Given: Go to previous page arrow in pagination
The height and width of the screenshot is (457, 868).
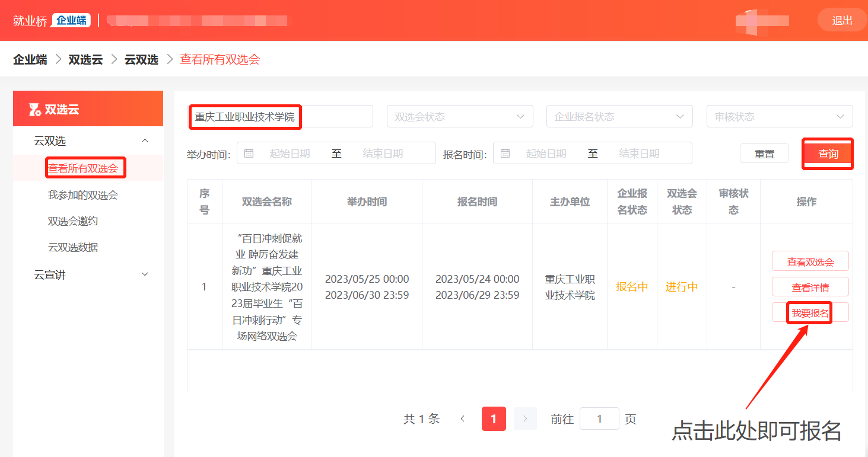Looking at the screenshot, I should [x=463, y=419].
